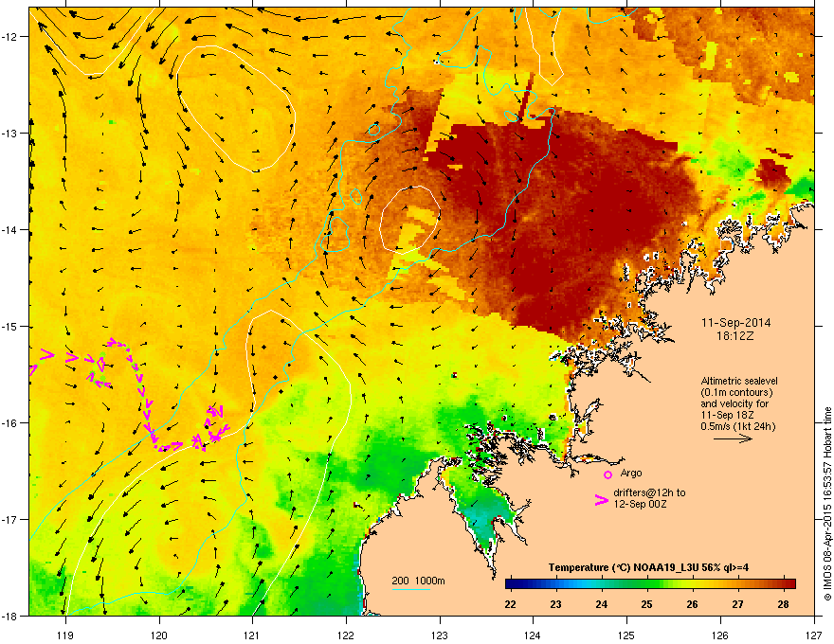
Task: Click the cyan 200 1000m isobath legend line
Action: (410, 589)
